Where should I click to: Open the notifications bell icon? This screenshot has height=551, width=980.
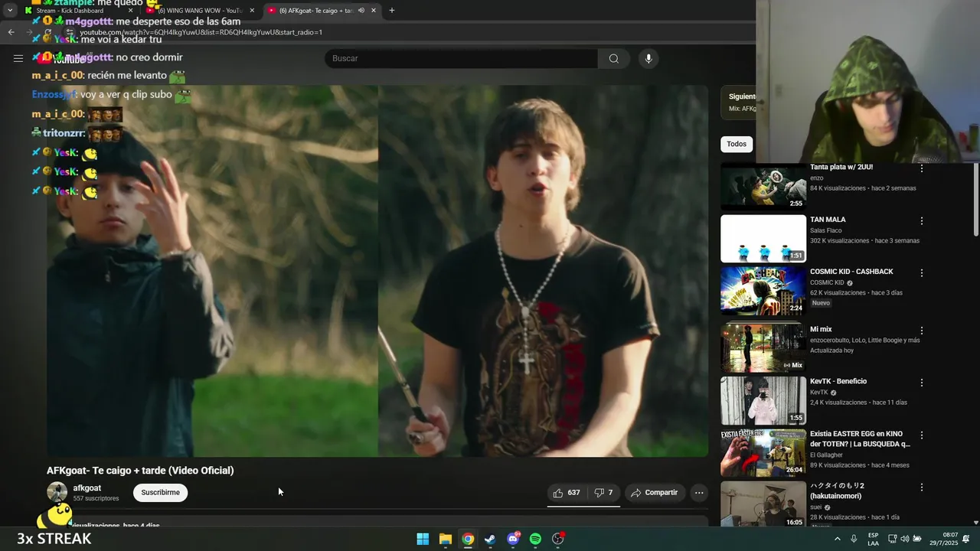966,539
